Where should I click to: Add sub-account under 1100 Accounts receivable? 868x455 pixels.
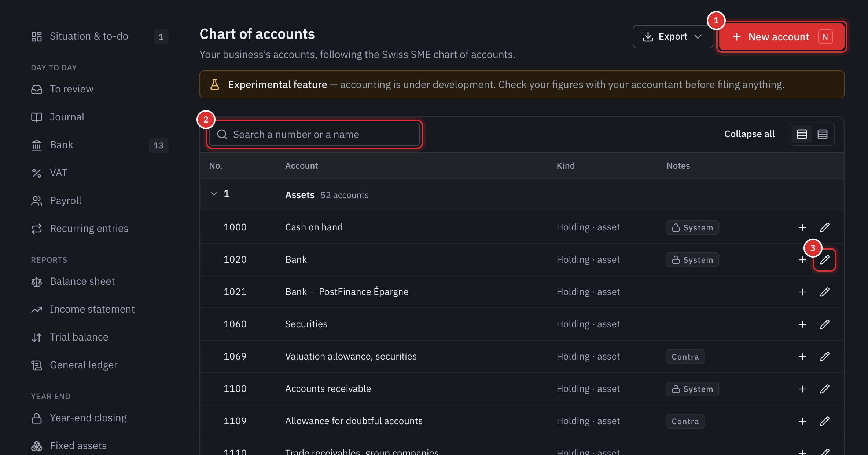click(802, 389)
